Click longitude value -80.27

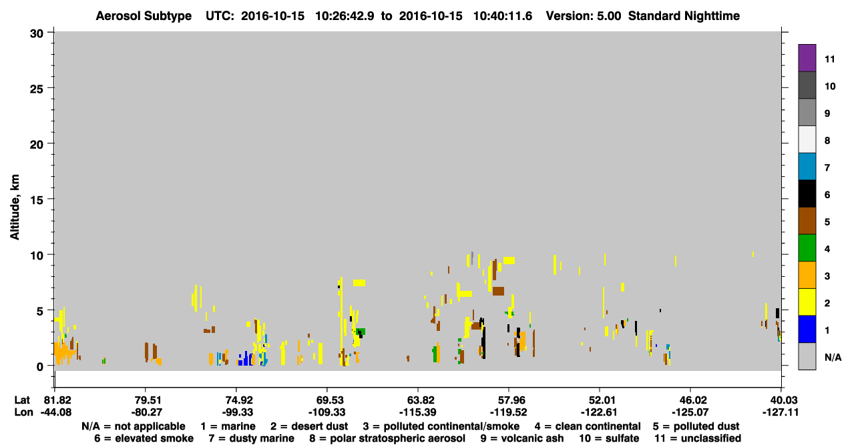point(146,412)
